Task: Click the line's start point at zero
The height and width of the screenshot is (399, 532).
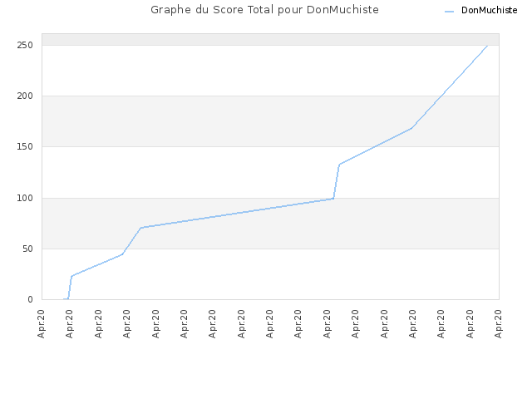Action: coord(64,299)
